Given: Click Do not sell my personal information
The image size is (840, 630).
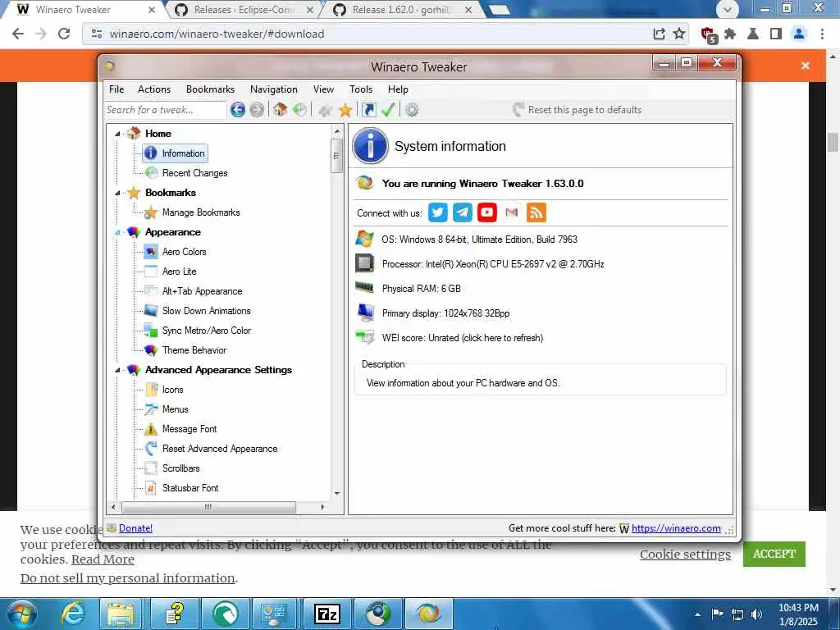Looking at the screenshot, I should tap(127, 578).
